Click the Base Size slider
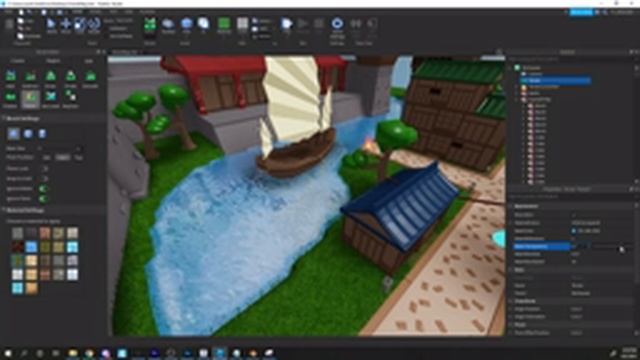The height and width of the screenshot is (360, 640). (60, 148)
